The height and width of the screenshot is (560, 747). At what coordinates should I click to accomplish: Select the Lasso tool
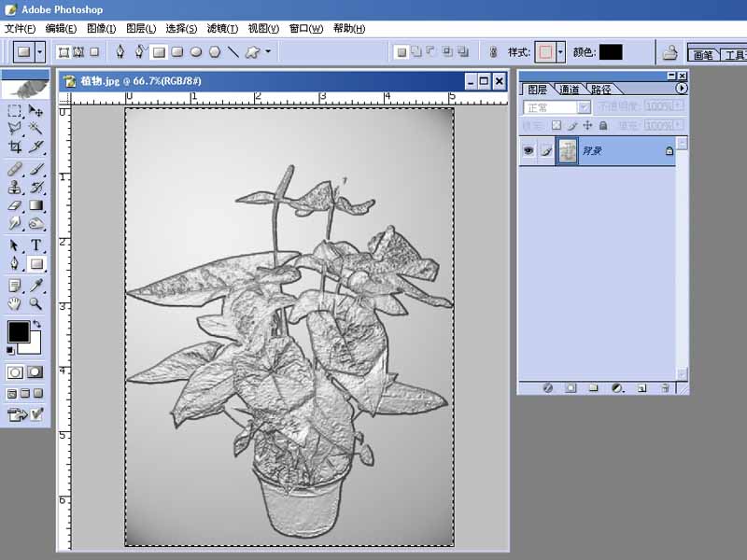[x=13, y=126]
